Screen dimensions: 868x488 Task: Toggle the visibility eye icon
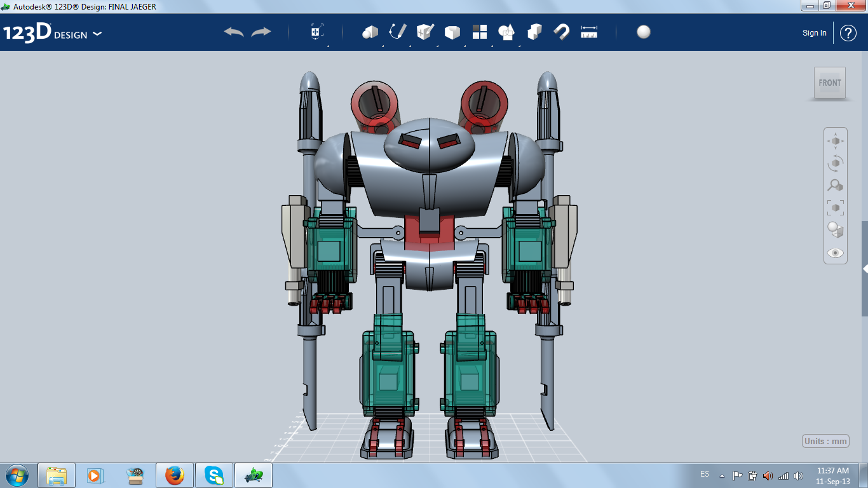pyautogui.click(x=835, y=253)
